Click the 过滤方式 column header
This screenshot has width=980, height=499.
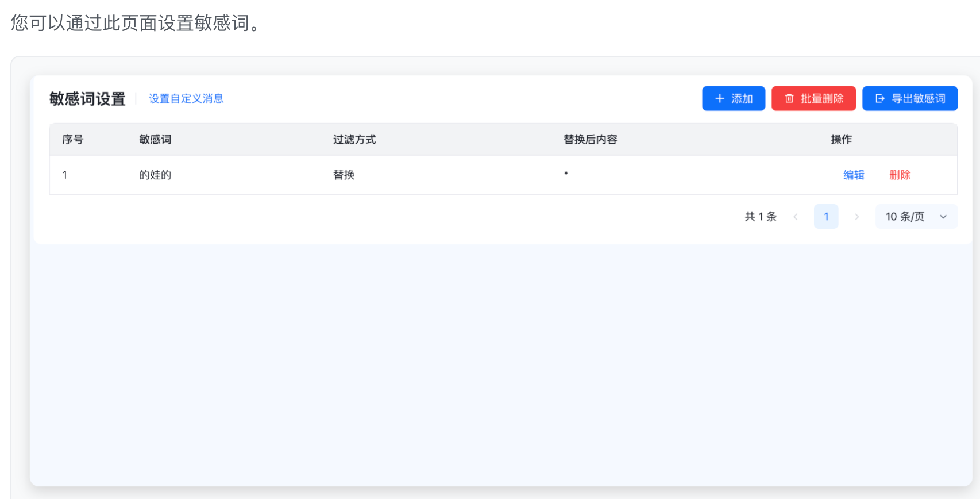354,140
